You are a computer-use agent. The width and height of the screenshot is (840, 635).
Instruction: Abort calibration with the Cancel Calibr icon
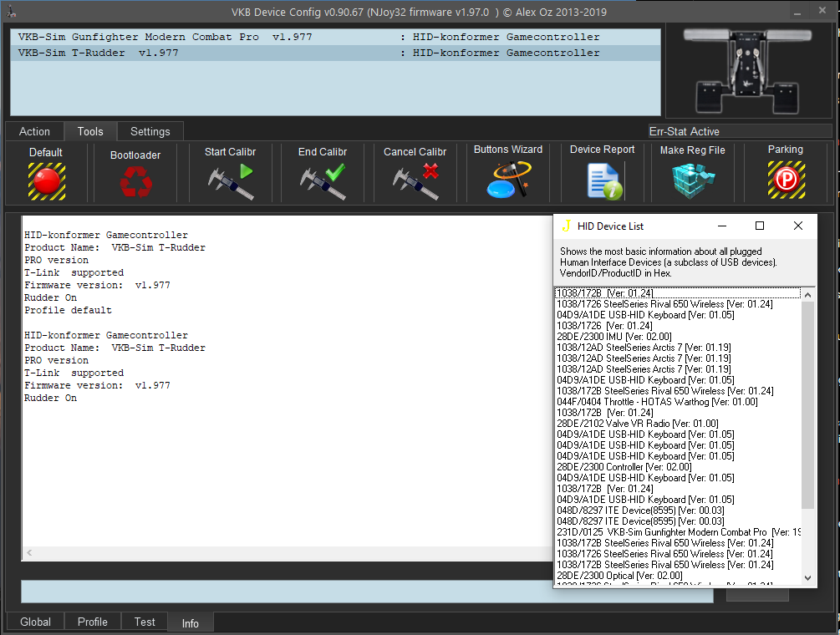pyautogui.click(x=415, y=182)
